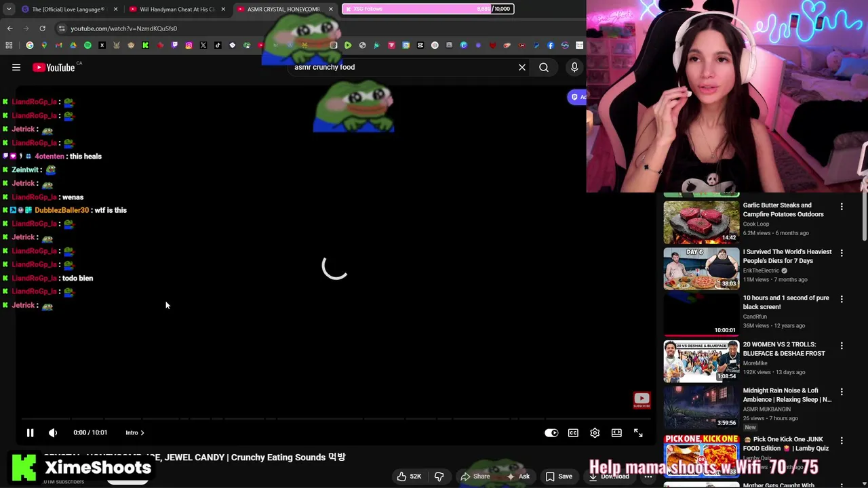View site information icon in address bar
The height and width of the screenshot is (488, 868).
tap(62, 28)
